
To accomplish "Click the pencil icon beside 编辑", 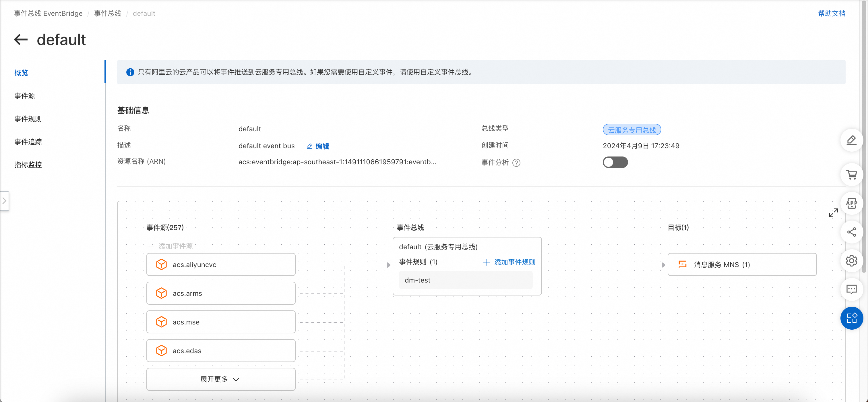I will pos(310,146).
